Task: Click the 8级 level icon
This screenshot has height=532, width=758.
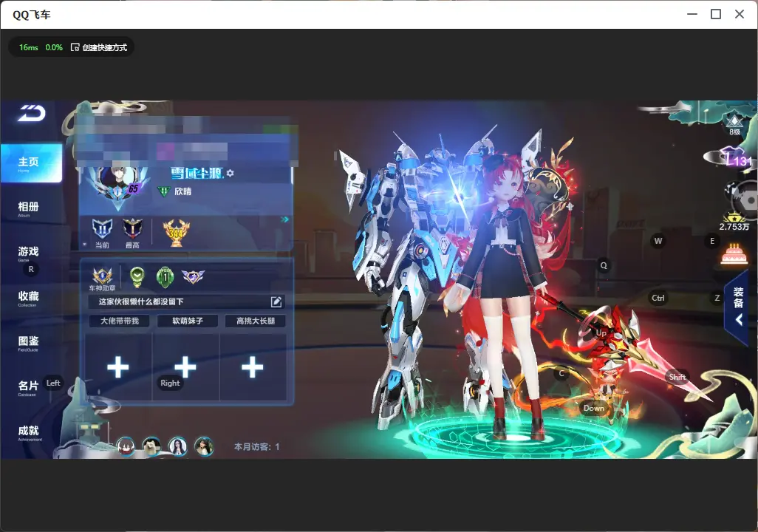Action: tap(734, 124)
